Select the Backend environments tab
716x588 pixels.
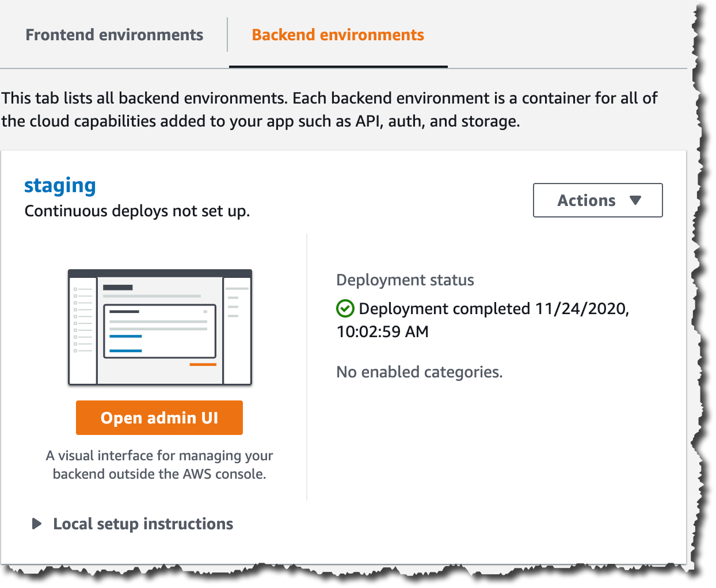point(338,35)
